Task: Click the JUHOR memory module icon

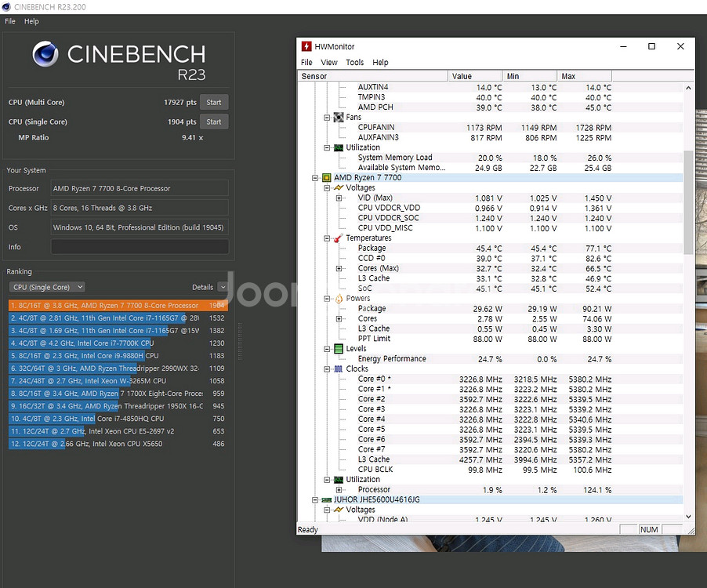Action: (x=326, y=499)
